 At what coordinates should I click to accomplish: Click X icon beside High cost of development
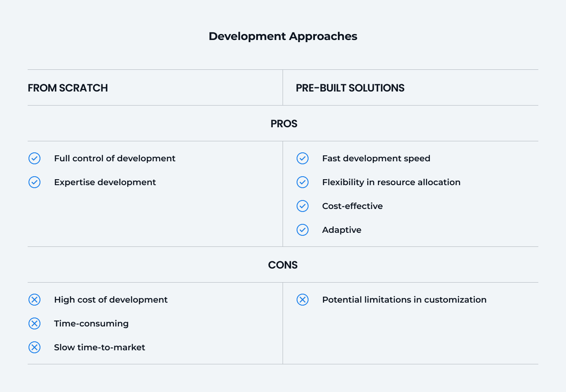(34, 300)
